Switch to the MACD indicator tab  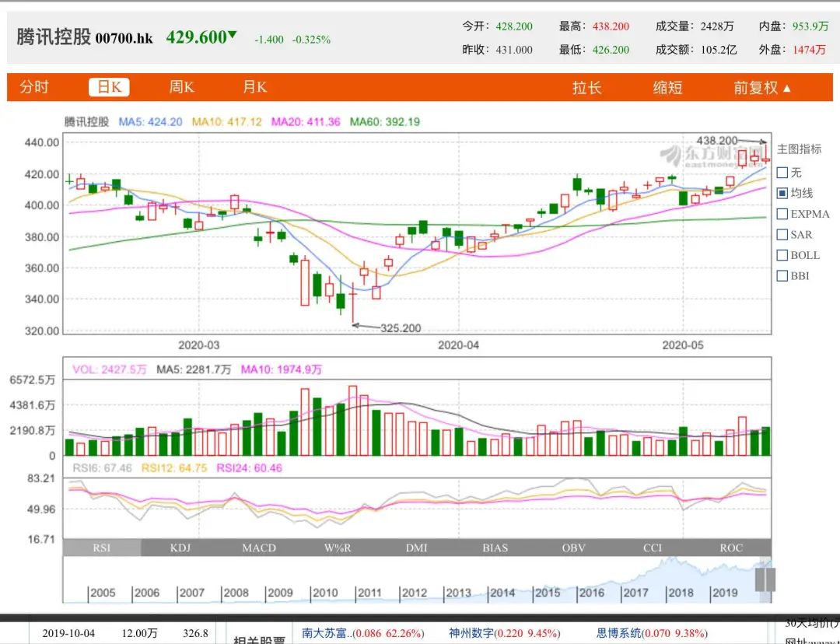(x=259, y=548)
